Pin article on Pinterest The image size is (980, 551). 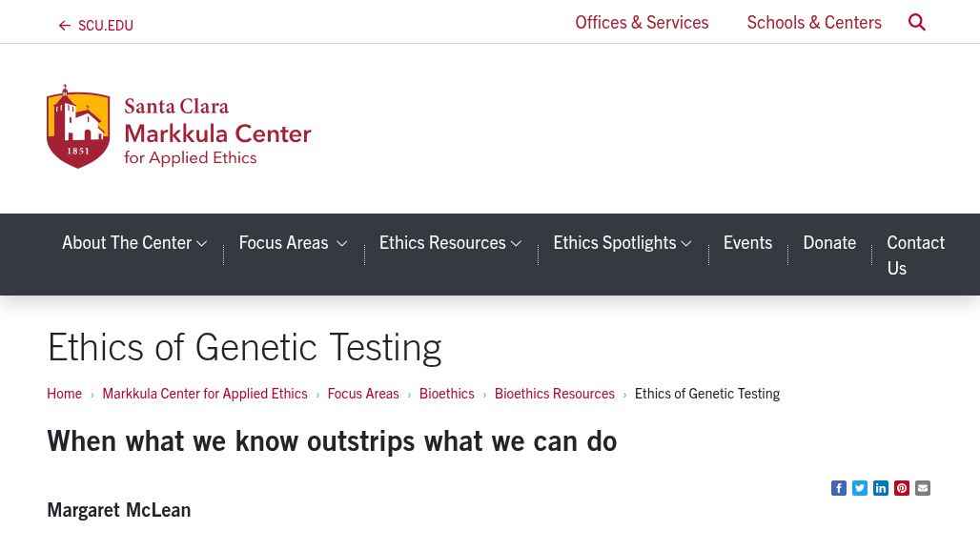[902, 488]
